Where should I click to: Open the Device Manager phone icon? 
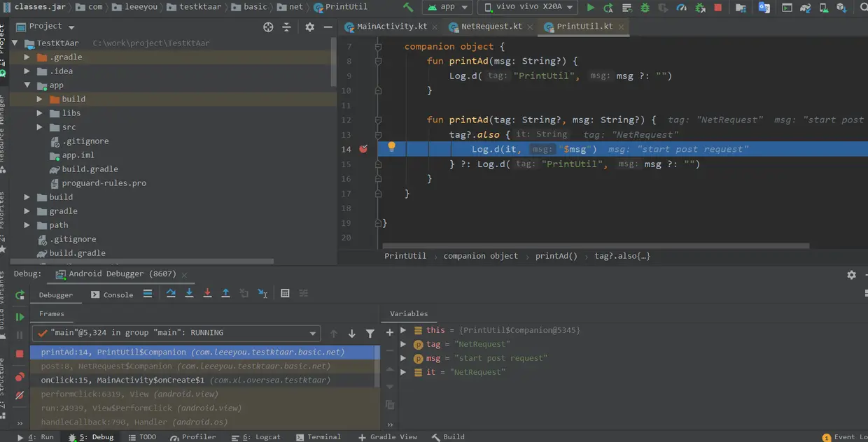(823, 8)
